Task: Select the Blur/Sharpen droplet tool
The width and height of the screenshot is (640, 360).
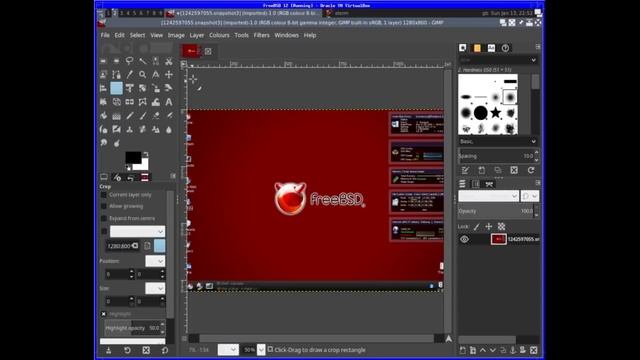Action: (169, 130)
